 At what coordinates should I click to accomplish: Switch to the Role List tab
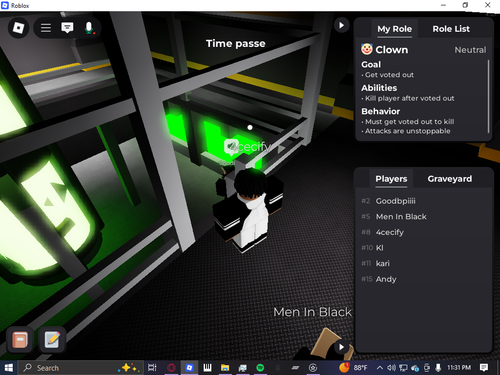click(451, 29)
